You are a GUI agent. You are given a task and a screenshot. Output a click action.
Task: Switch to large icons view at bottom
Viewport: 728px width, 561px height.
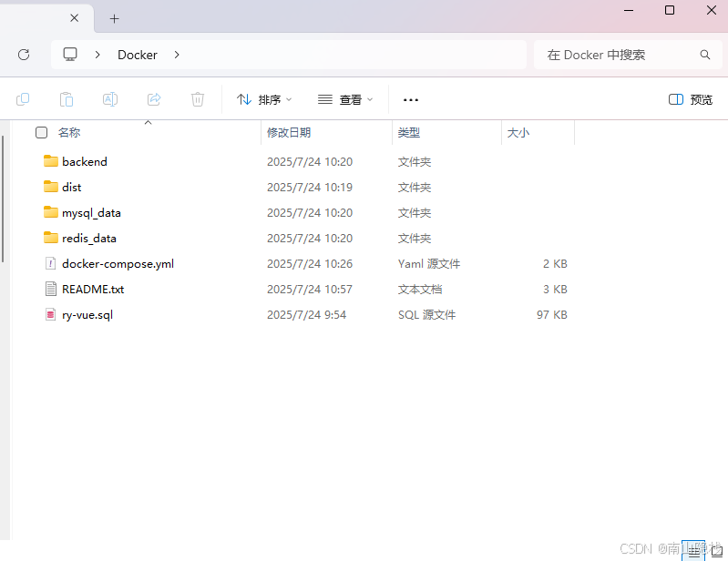(x=717, y=551)
